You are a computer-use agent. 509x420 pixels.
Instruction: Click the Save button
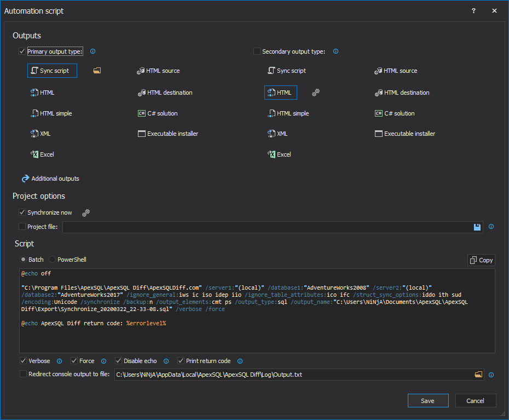coord(427,401)
